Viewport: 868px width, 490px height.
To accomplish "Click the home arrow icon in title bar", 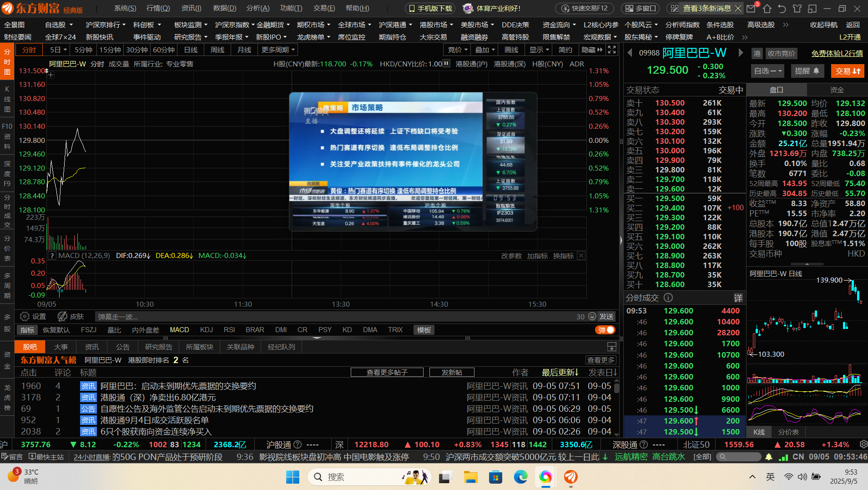I will (767, 8).
